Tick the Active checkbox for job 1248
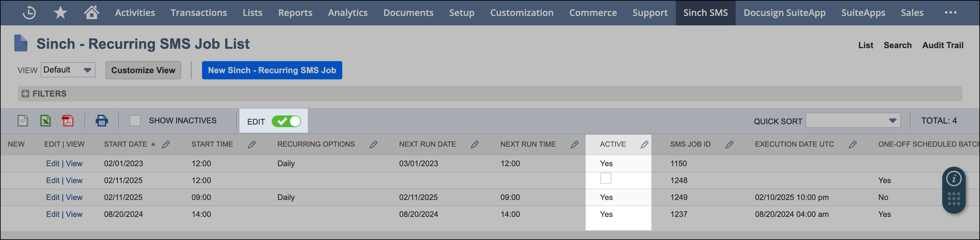 click(606, 178)
